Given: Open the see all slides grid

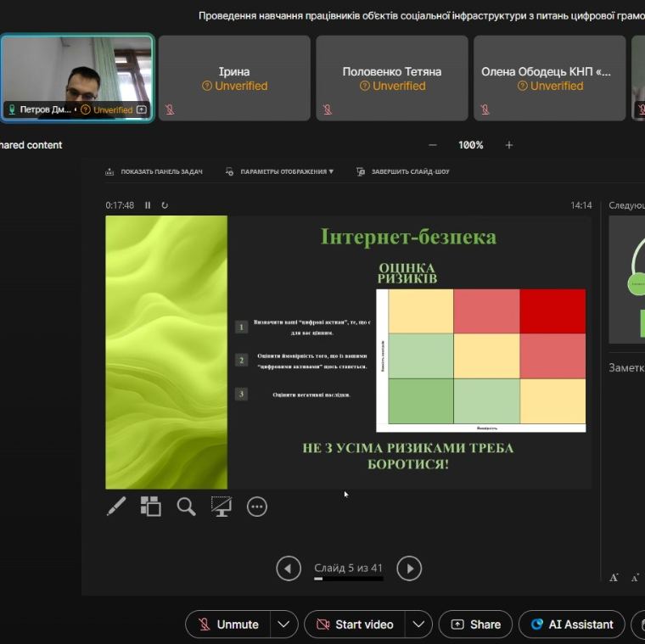Looking at the screenshot, I should [151, 507].
